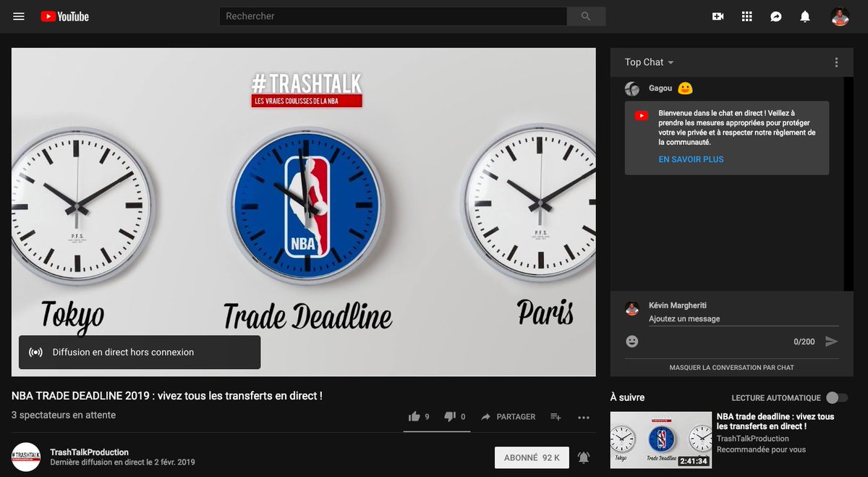Click the video title NBA TRADE DEADLINE 2019
868x477 pixels.
[167, 396]
